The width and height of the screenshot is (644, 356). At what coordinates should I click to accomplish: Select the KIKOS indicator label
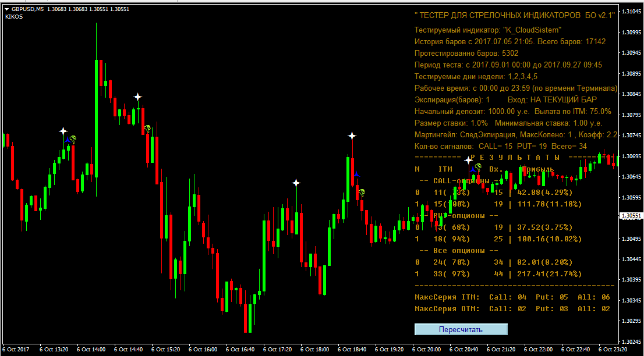(14, 17)
